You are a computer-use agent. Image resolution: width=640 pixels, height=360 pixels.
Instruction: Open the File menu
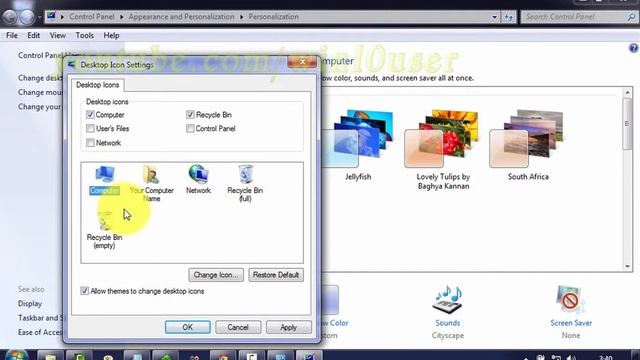coord(12,36)
